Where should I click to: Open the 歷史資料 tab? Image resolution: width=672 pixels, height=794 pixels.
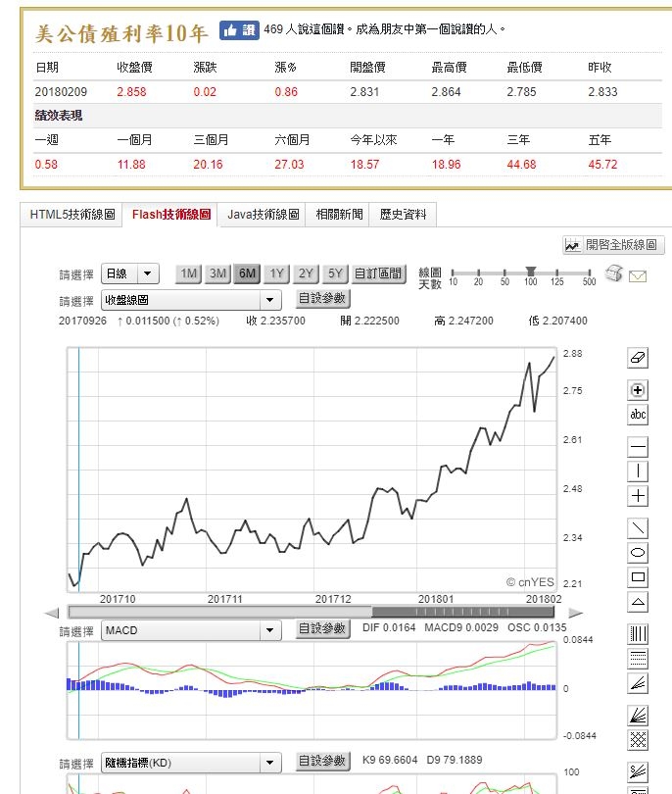click(403, 215)
